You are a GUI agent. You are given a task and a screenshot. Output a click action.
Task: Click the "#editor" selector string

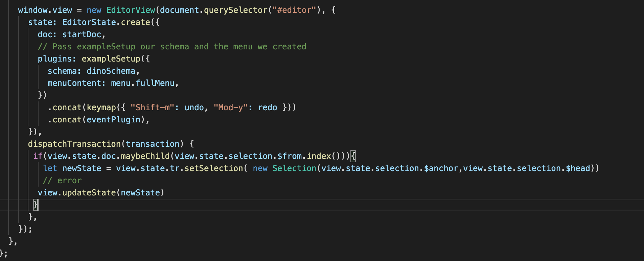tap(294, 10)
